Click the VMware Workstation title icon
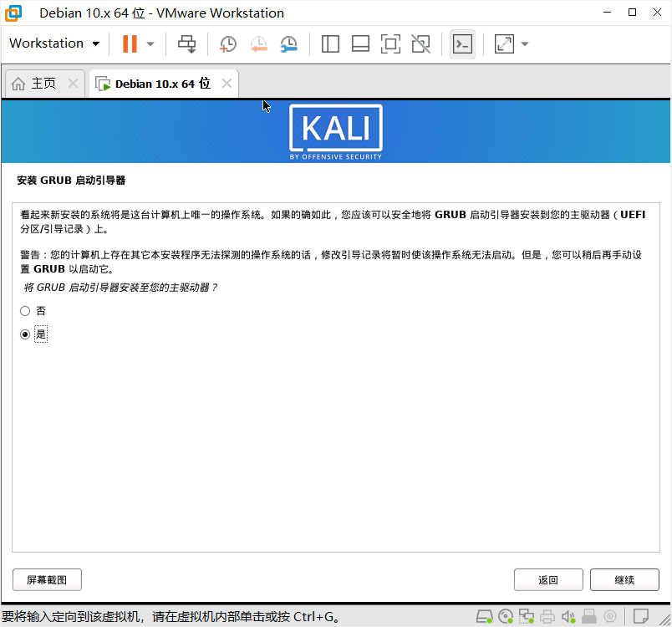This screenshot has height=627, width=672. coord(13,13)
